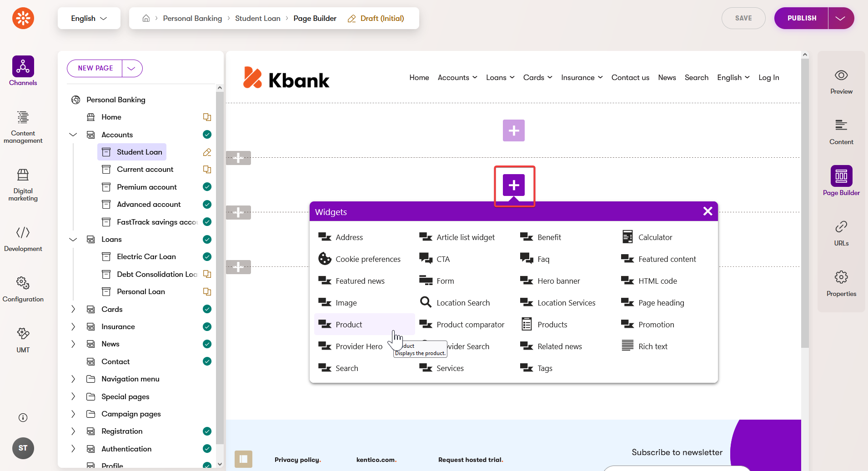This screenshot has height=471, width=868.
Task: Select the Calculator widget
Action: pos(655,237)
